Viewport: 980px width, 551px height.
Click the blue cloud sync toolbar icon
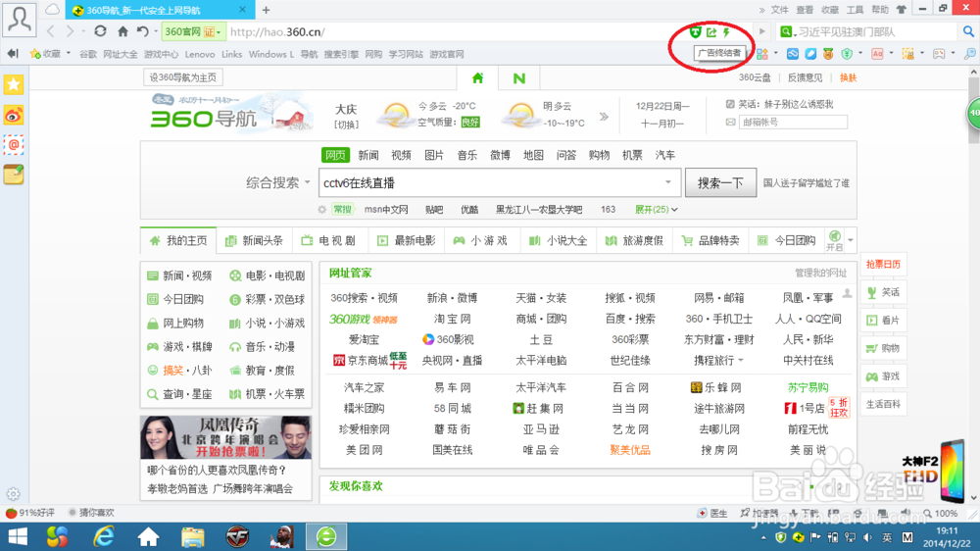(793, 54)
